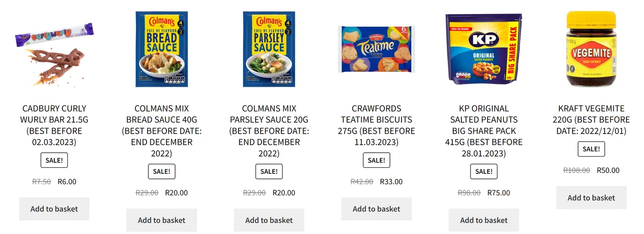Image resolution: width=644 pixels, height=234 pixels.
Task: Open the Kraft Vegemite 220g title link
Action: coord(591,120)
